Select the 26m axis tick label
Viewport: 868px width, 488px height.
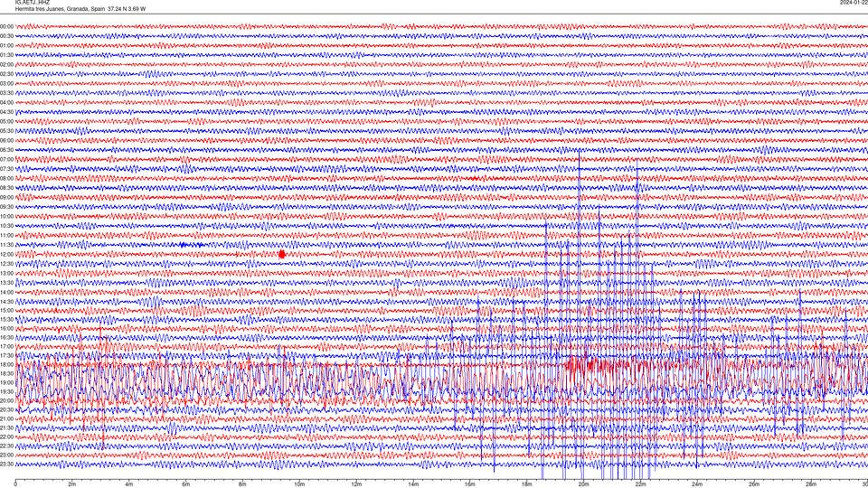pos(754,484)
